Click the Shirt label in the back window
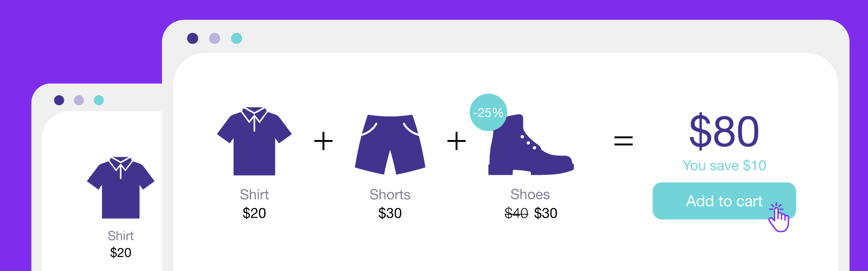868x271 pixels. (121, 236)
